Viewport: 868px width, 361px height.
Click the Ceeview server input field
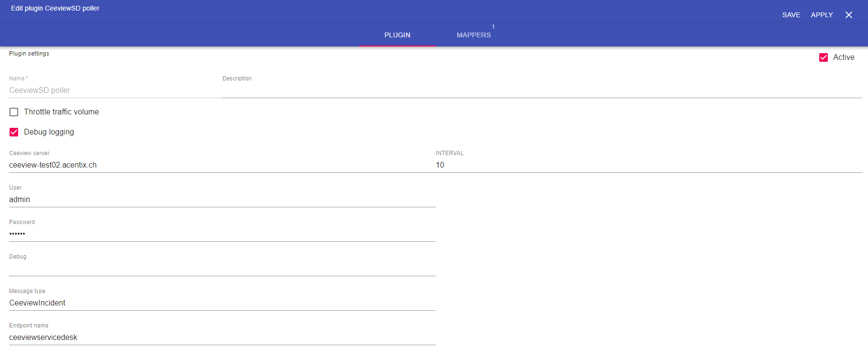(x=221, y=165)
